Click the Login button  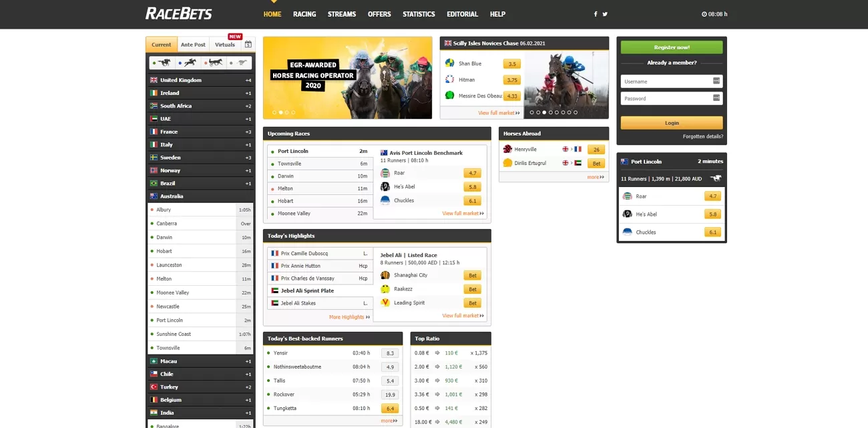click(x=672, y=123)
